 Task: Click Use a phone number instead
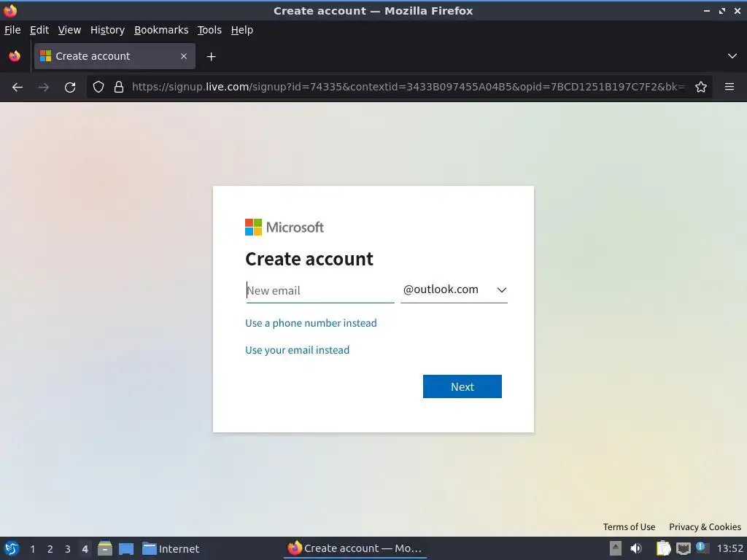pos(311,323)
